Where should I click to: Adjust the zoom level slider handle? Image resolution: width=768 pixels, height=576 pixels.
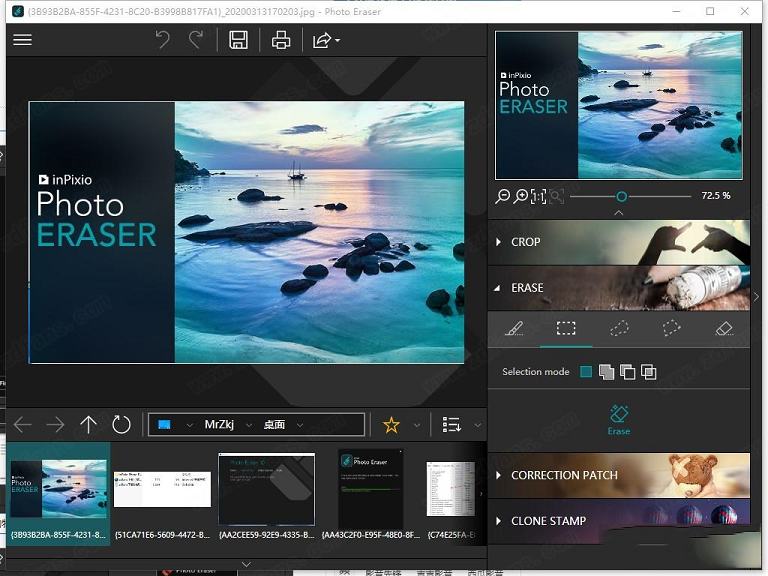[621, 197]
